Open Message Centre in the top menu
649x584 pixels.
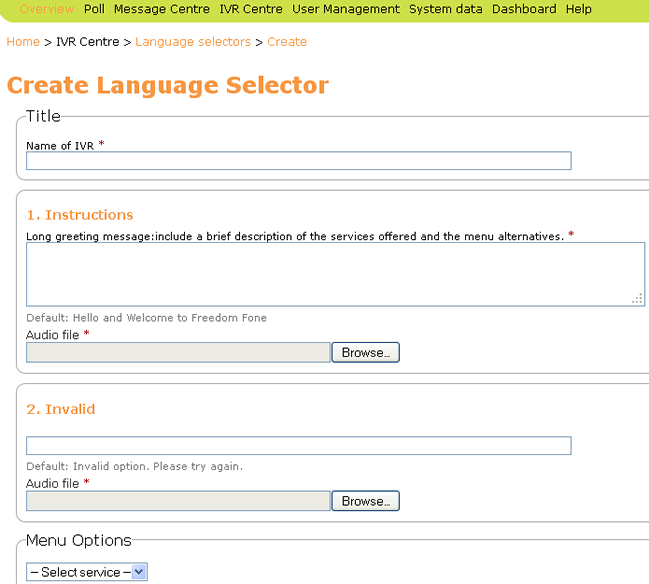(x=162, y=9)
